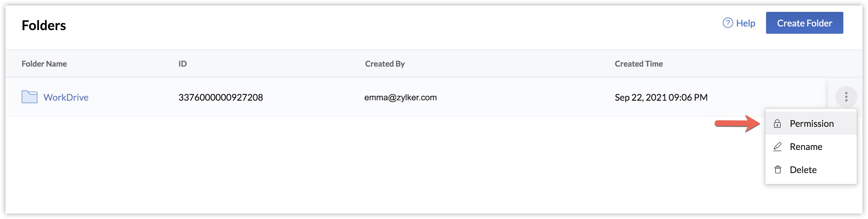The height and width of the screenshot is (219, 868).
Task: Open the Help link
Action: (745, 23)
